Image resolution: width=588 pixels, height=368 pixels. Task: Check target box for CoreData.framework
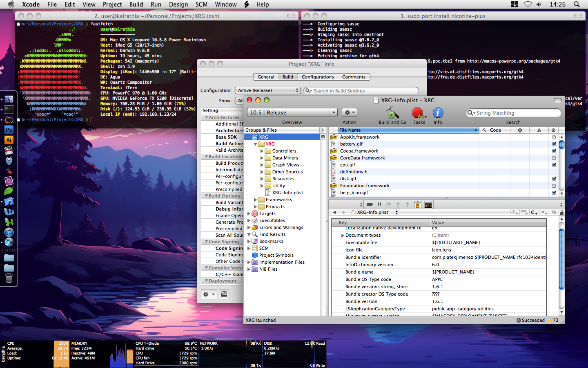554,158
